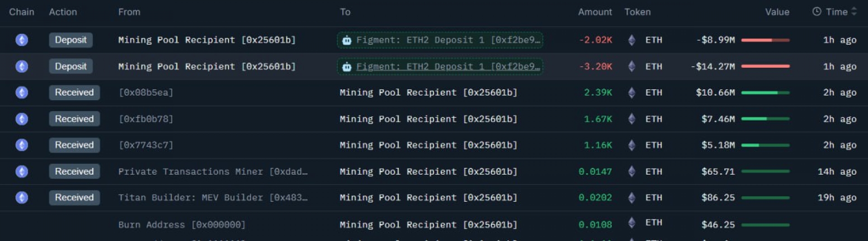The image size is (868, 241).
Task: Click red value bar for -$14.27M
Action: pyautogui.click(x=765, y=66)
